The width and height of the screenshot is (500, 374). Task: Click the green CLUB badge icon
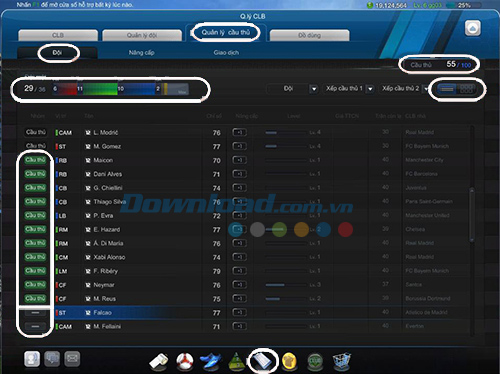click(315, 362)
